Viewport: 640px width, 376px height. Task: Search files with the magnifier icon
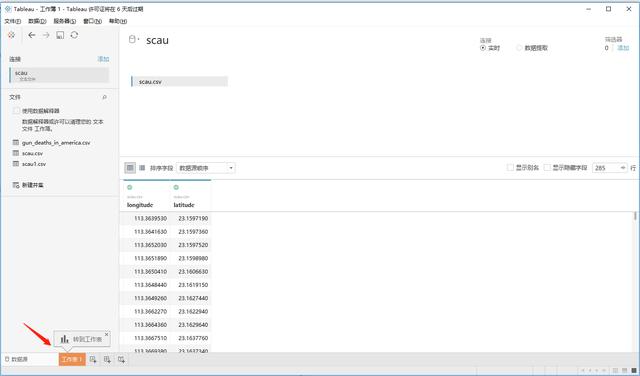[x=104, y=97]
